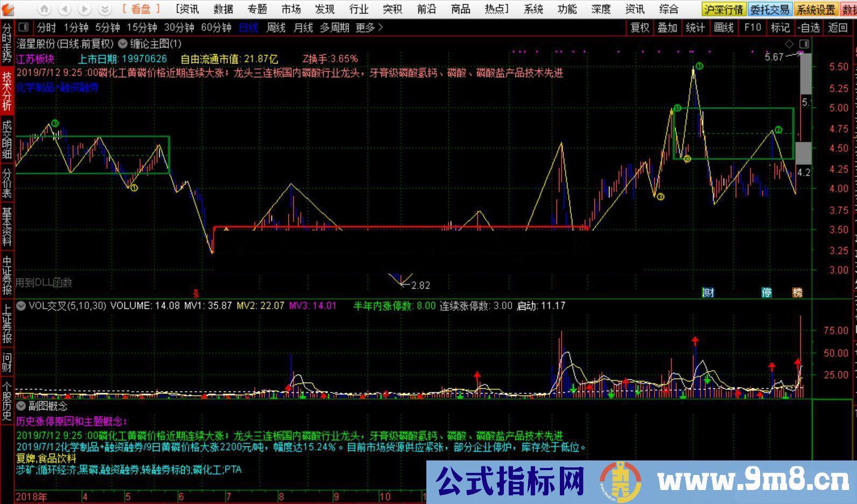Select the 日线 daily period

(x=248, y=27)
